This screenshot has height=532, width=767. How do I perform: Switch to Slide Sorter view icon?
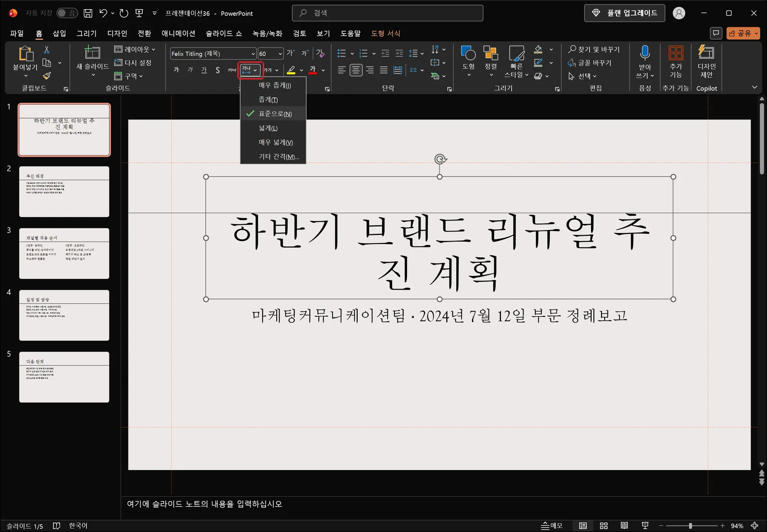(x=604, y=526)
